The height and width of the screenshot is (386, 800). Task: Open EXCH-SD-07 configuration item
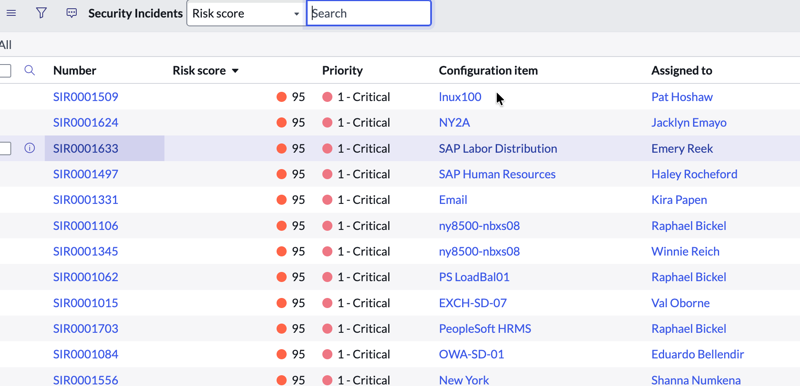pos(473,303)
